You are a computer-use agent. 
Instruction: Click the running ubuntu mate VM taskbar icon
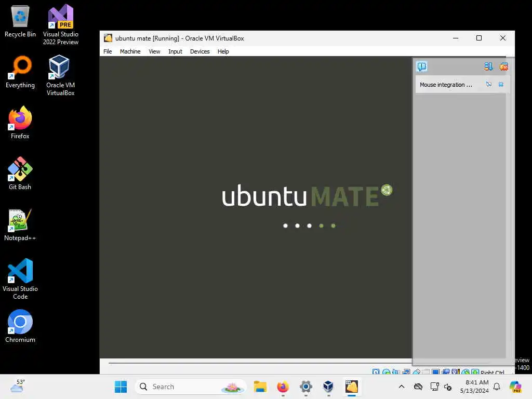coord(352,387)
